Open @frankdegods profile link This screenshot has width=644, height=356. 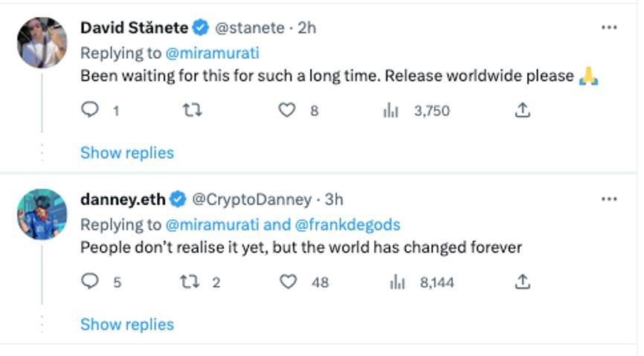tap(347, 224)
